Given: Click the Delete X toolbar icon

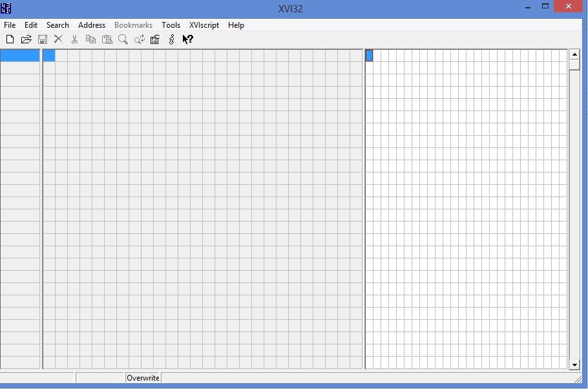Looking at the screenshot, I should click(x=59, y=39).
